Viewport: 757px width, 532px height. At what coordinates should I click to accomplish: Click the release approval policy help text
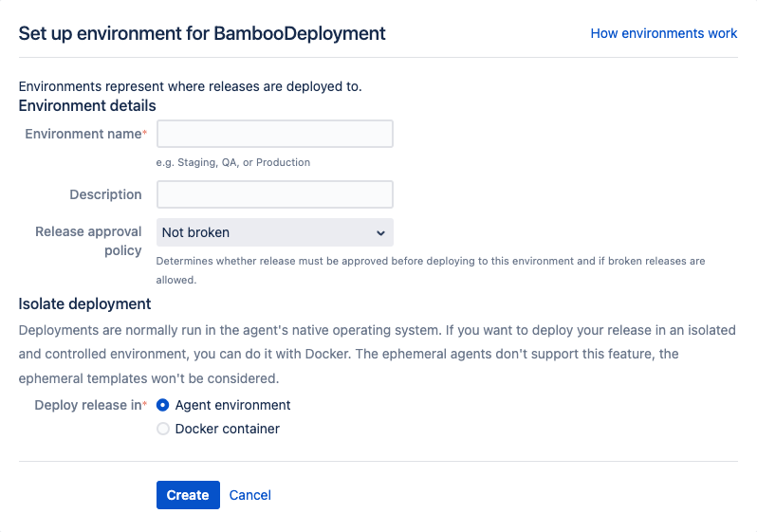click(x=430, y=261)
